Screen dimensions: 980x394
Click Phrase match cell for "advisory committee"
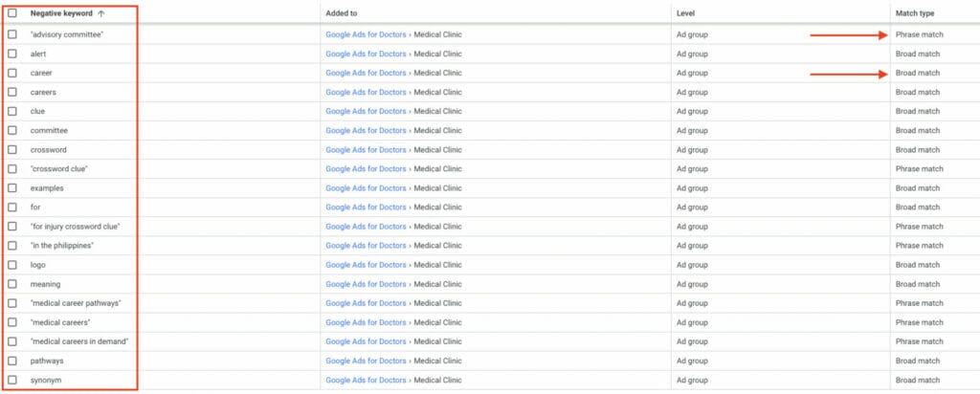pos(919,34)
